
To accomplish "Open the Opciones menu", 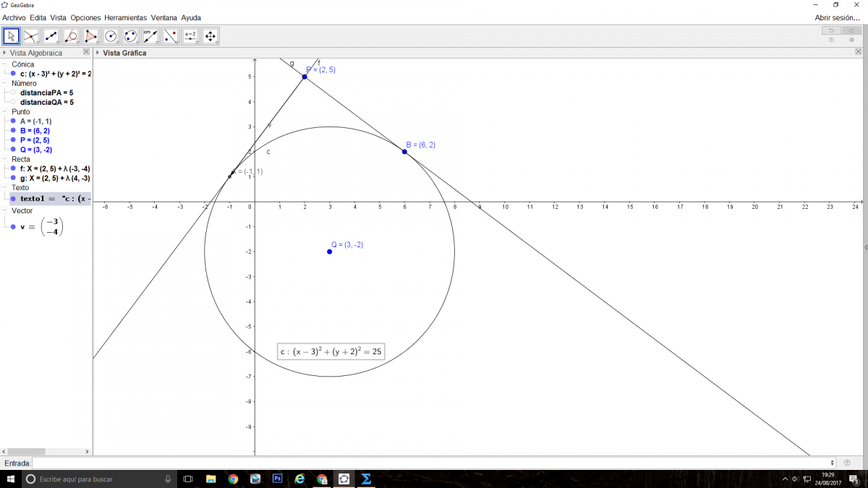I will (85, 17).
